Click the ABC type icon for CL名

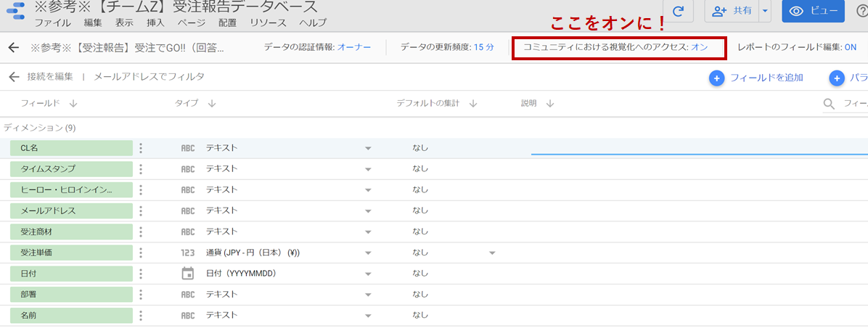point(188,148)
